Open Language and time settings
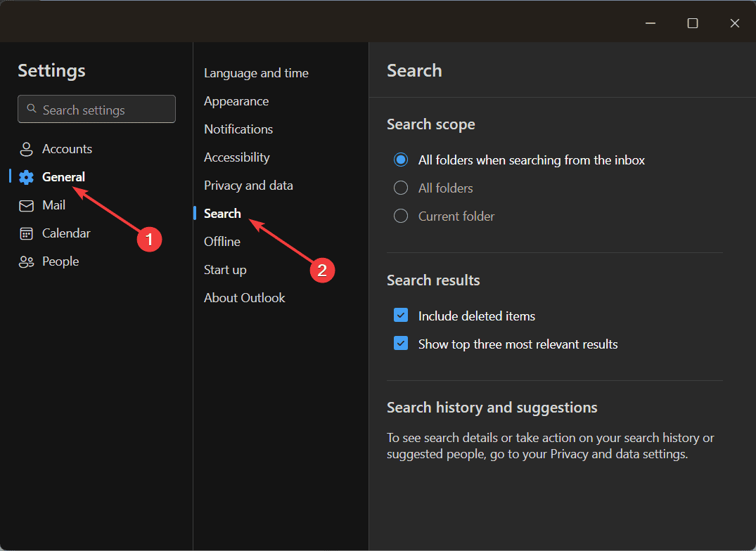 pos(256,73)
